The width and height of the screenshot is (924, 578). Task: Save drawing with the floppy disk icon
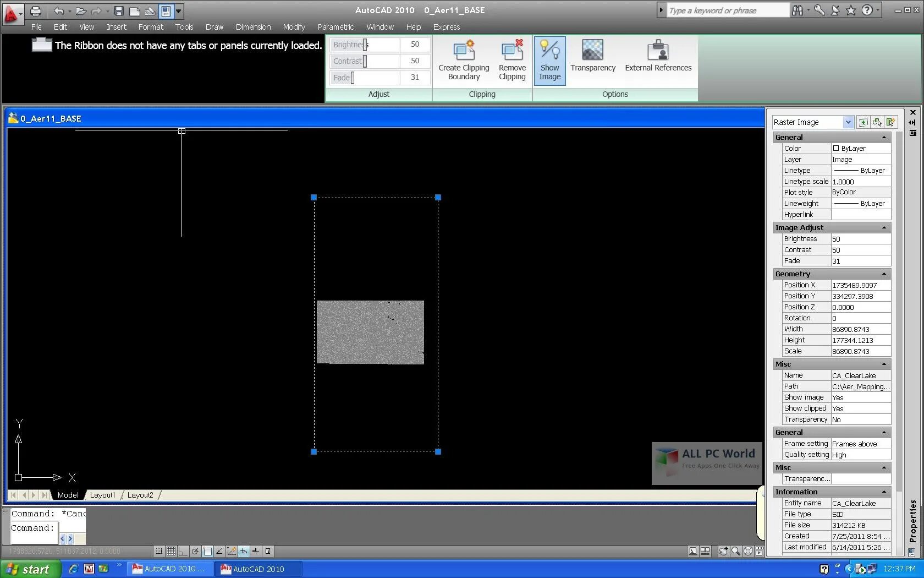[x=118, y=10]
